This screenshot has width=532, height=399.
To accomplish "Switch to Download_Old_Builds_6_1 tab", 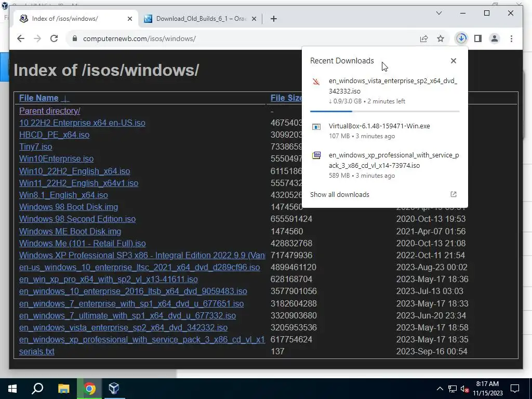I will coord(200,19).
